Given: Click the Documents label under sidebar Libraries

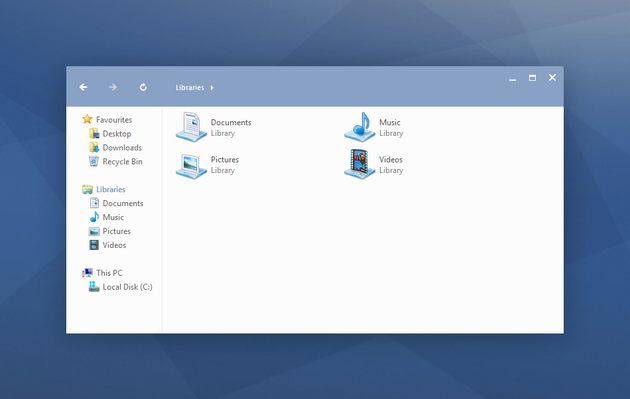Looking at the screenshot, I should pyautogui.click(x=123, y=203).
